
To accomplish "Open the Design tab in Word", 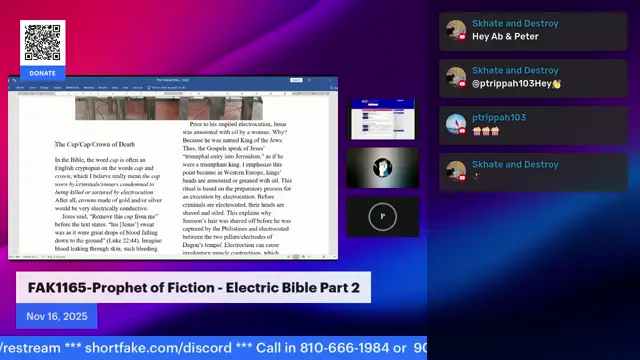I will click(x=44, y=87).
